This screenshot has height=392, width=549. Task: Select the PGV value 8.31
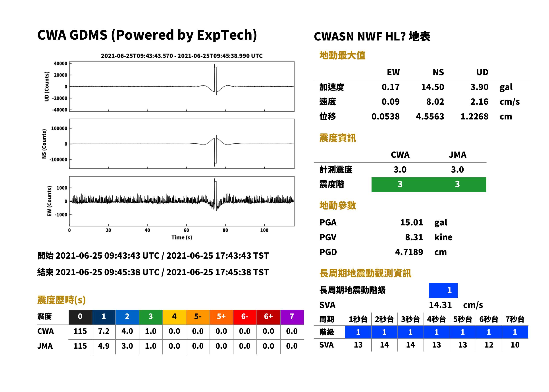pos(414,237)
